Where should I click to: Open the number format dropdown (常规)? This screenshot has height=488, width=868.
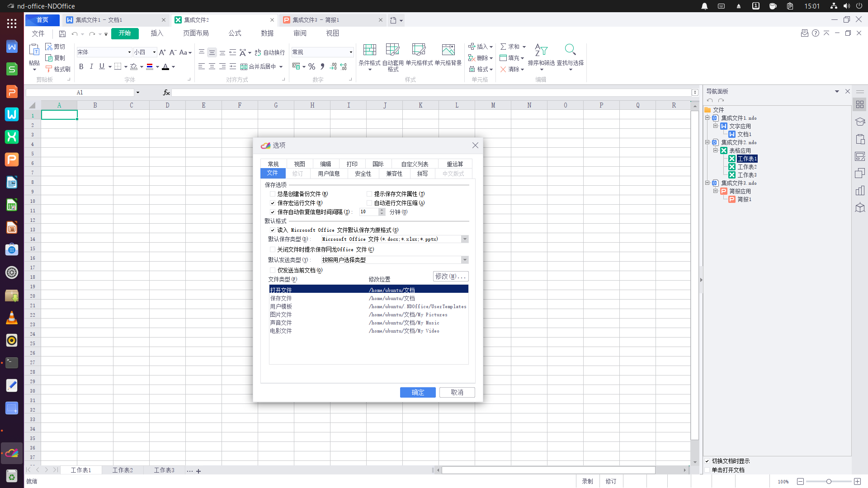(351, 52)
